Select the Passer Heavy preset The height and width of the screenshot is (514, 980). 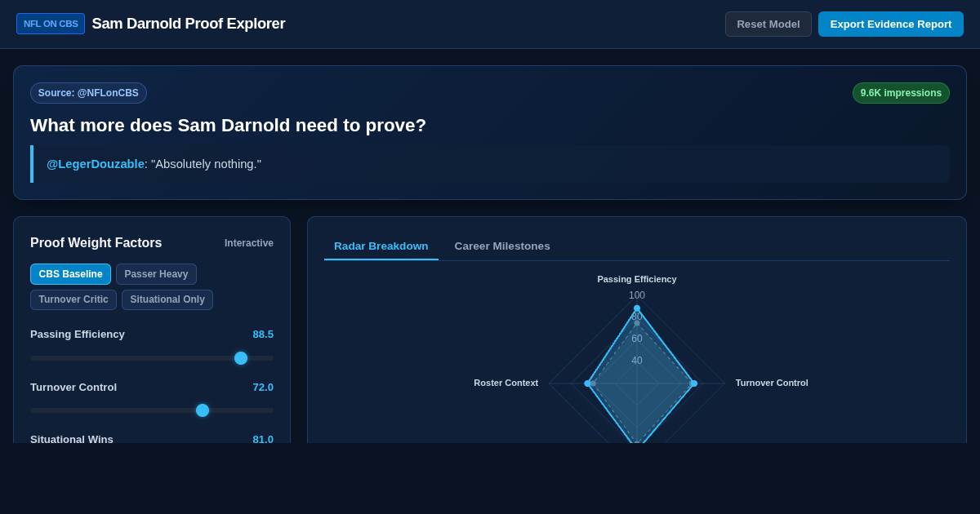(x=156, y=274)
